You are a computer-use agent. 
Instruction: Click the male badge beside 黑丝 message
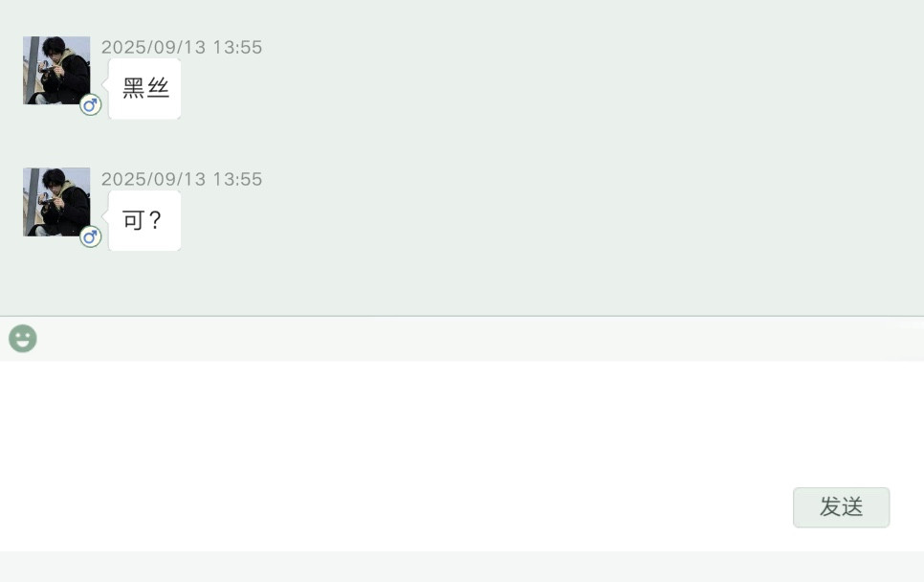[90, 105]
